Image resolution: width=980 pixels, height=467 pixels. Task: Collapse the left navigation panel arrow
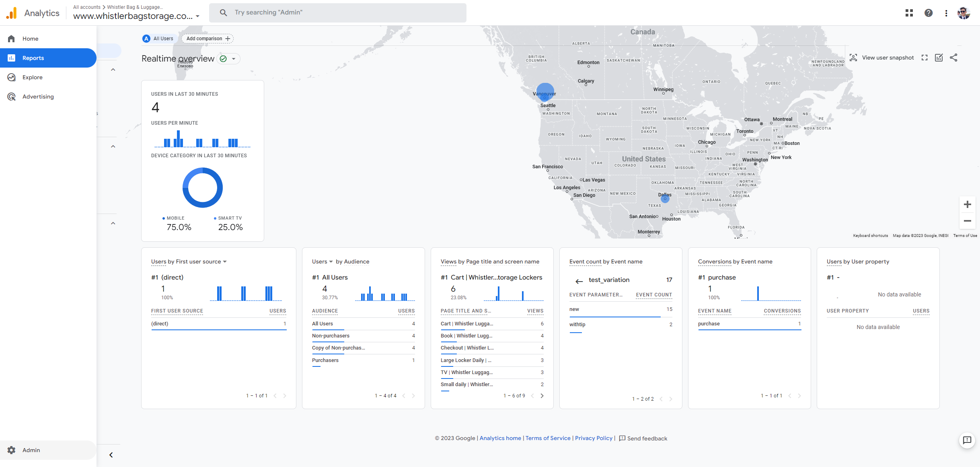[111, 455]
